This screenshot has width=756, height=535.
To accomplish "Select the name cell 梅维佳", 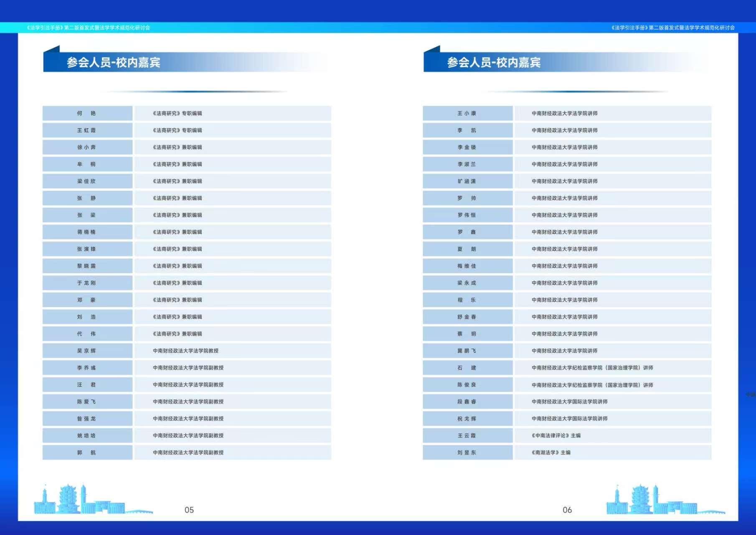I will (x=467, y=266).
